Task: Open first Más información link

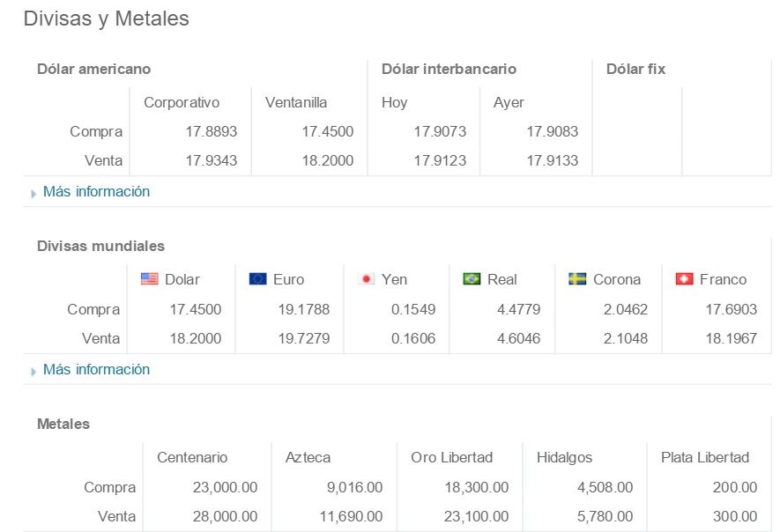Action: [95, 191]
